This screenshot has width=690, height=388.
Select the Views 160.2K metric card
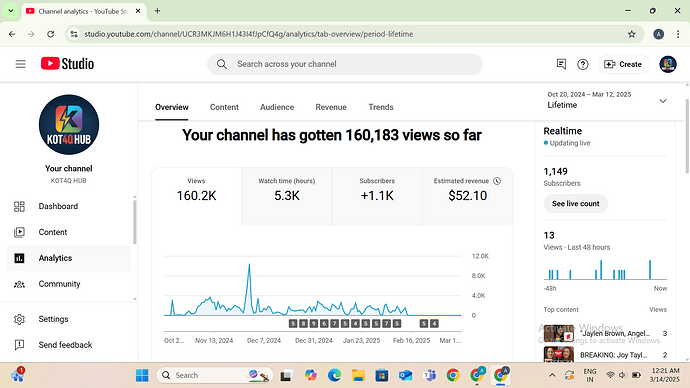196,196
